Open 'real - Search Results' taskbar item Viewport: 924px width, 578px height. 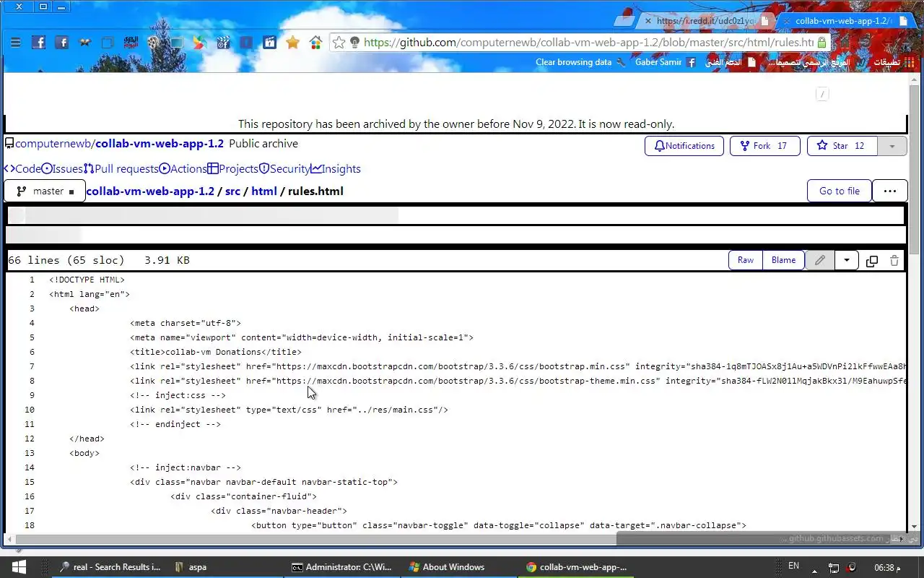[x=110, y=567]
